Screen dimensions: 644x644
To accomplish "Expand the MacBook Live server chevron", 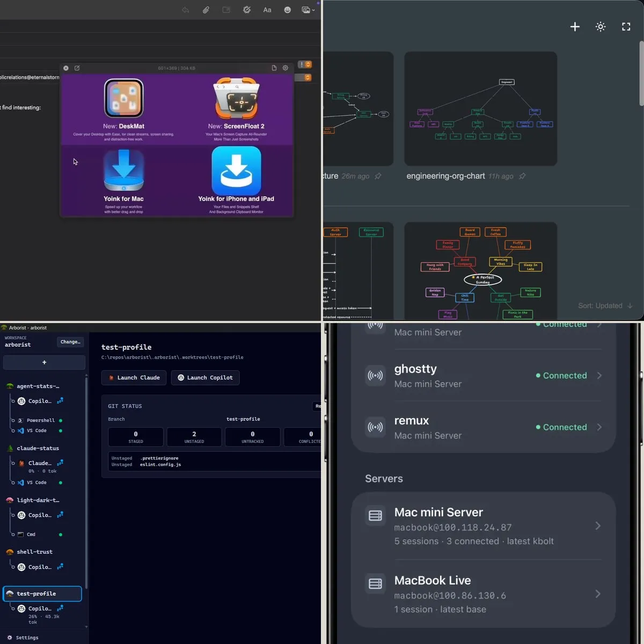I will pyautogui.click(x=598, y=594).
